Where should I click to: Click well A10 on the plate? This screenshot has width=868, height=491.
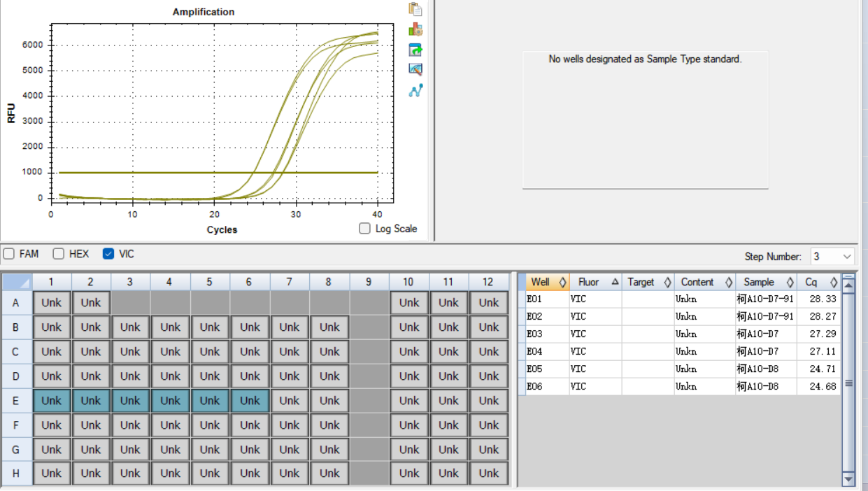click(x=409, y=303)
